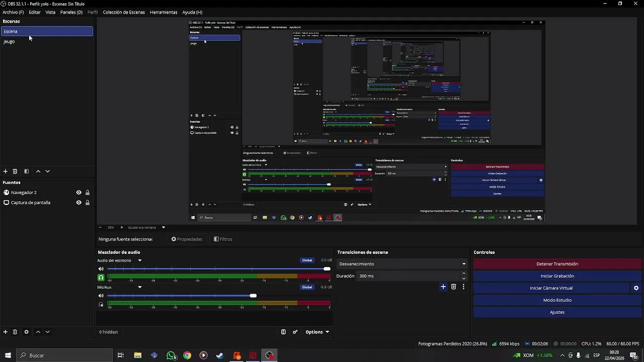Viewport: 644px width, 362px height.
Task: Mute Mic/Aux with its speaker icon
Action: [101, 296]
